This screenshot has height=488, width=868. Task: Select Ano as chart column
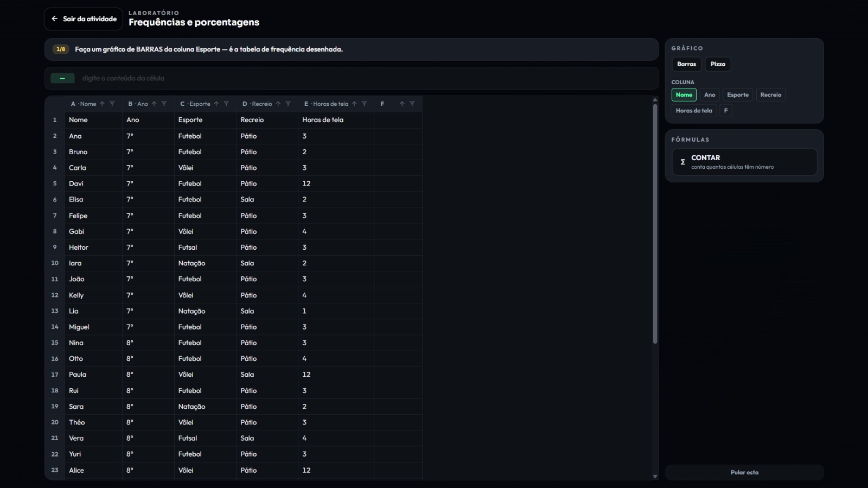tap(710, 95)
